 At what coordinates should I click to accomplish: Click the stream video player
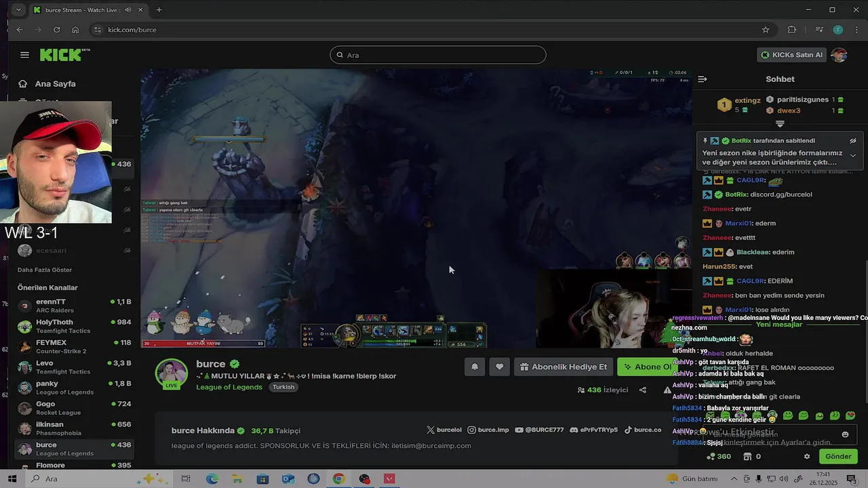pos(416,208)
